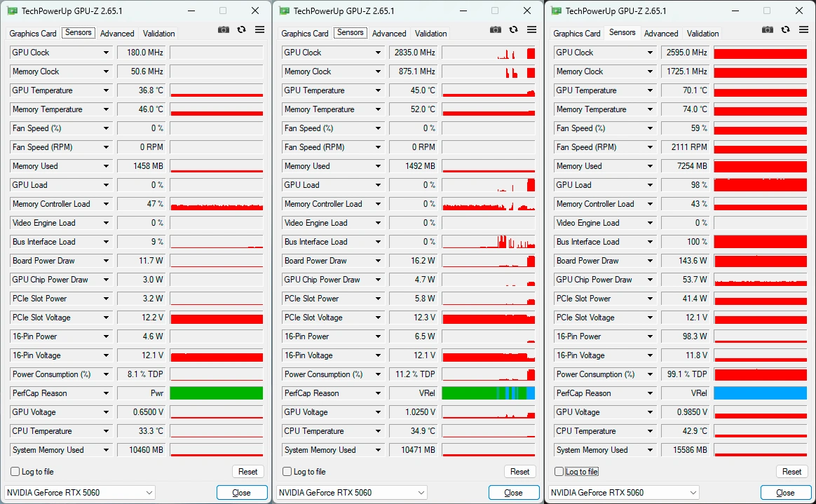Image resolution: width=816 pixels, height=504 pixels.
Task: Open the Memory Clock dropdown in the middle window
Action: (x=379, y=71)
